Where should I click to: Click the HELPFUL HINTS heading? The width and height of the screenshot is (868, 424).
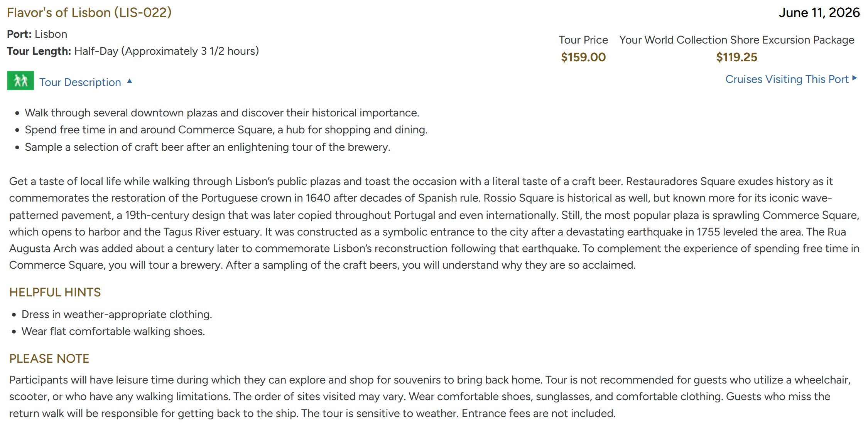[55, 292]
